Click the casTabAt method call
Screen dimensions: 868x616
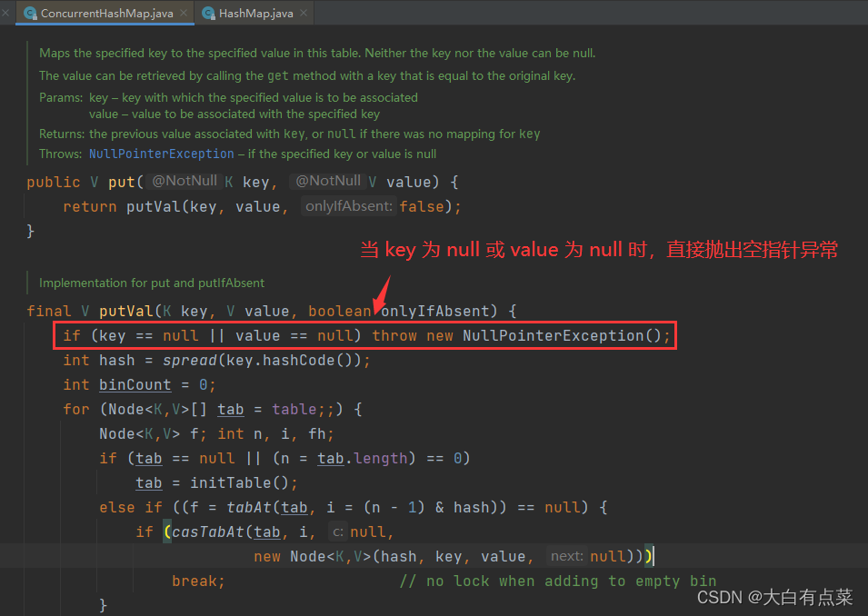[x=208, y=532]
